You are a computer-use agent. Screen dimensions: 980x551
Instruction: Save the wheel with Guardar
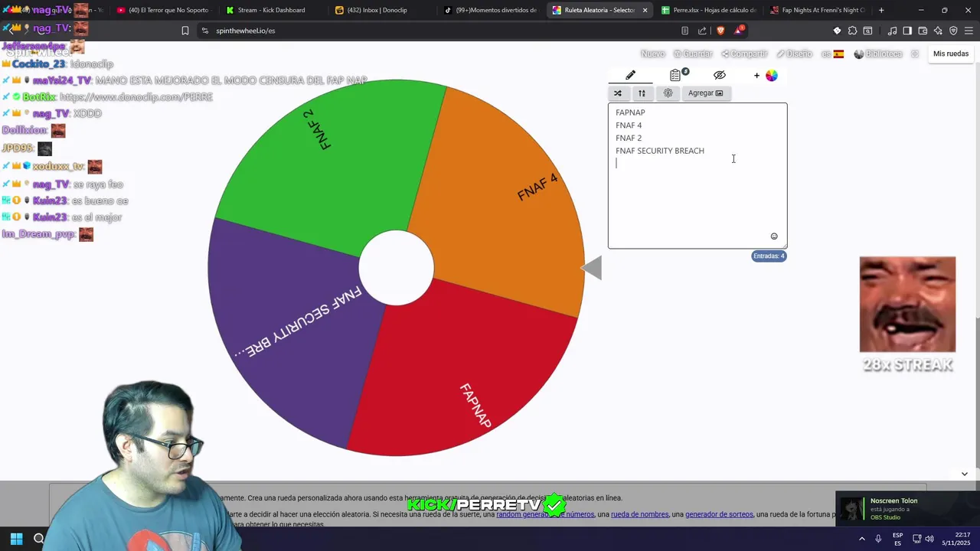[x=693, y=54]
